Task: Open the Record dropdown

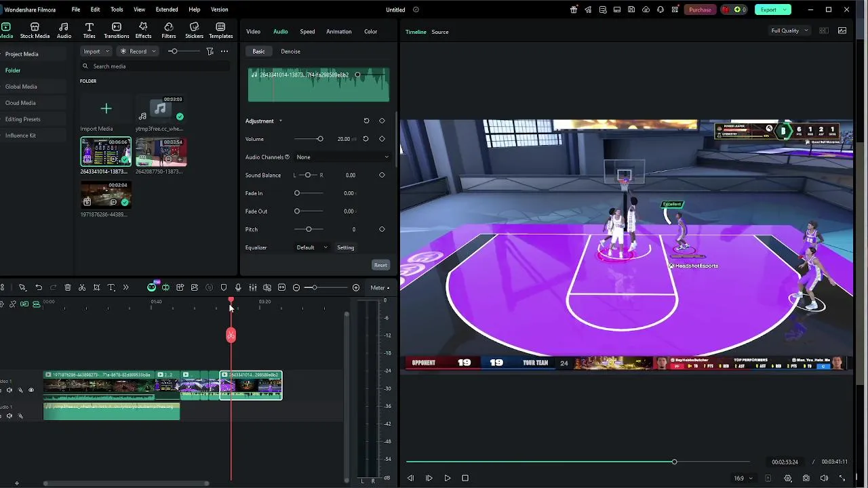Action: click(138, 52)
